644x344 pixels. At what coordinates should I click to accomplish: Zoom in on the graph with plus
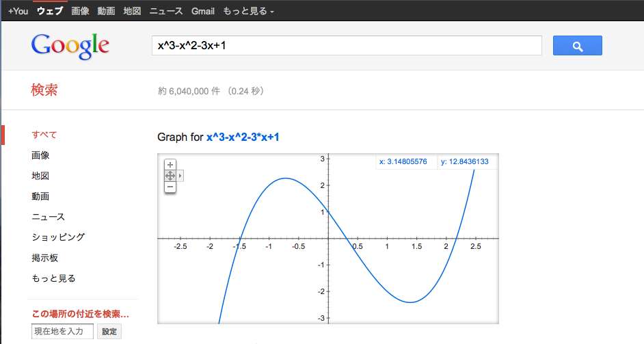click(x=170, y=165)
